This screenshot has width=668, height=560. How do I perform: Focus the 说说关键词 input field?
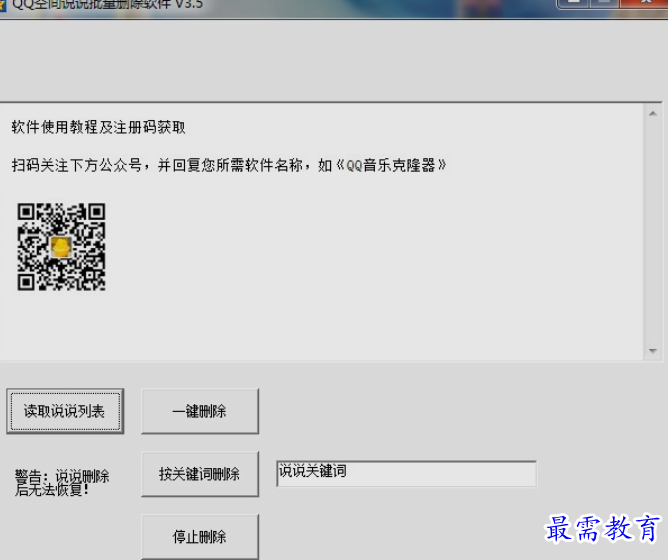point(406,473)
